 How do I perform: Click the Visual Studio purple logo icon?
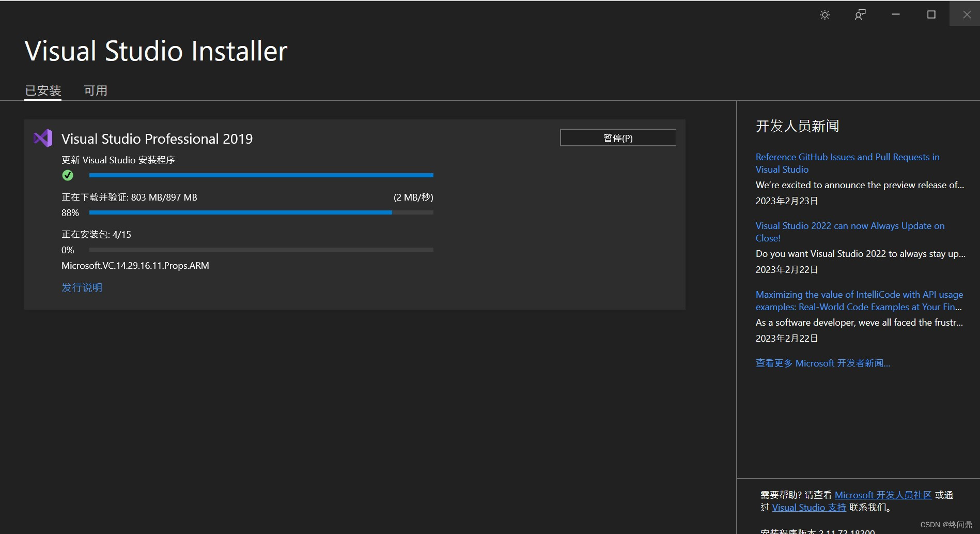(43, 138)
